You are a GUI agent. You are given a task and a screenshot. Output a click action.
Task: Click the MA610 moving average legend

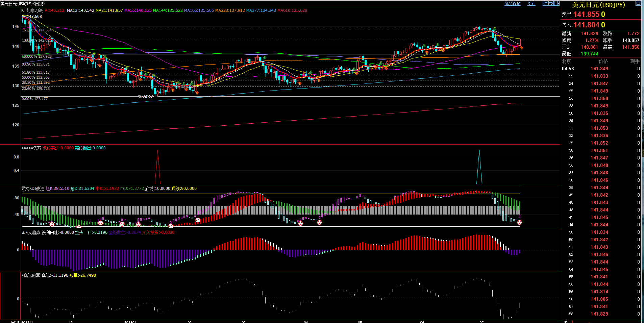click(x=292, y=10)
